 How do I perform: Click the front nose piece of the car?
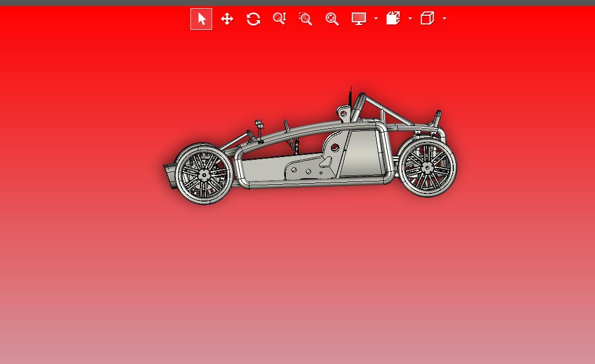169,176
